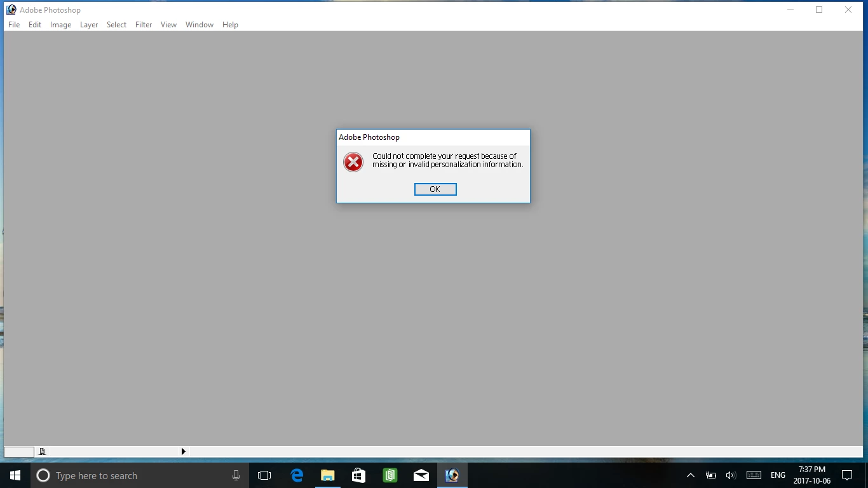Screen dimensions: 868x488
Task: Open the green app icon on taskbar
Action: pos(390,475)
